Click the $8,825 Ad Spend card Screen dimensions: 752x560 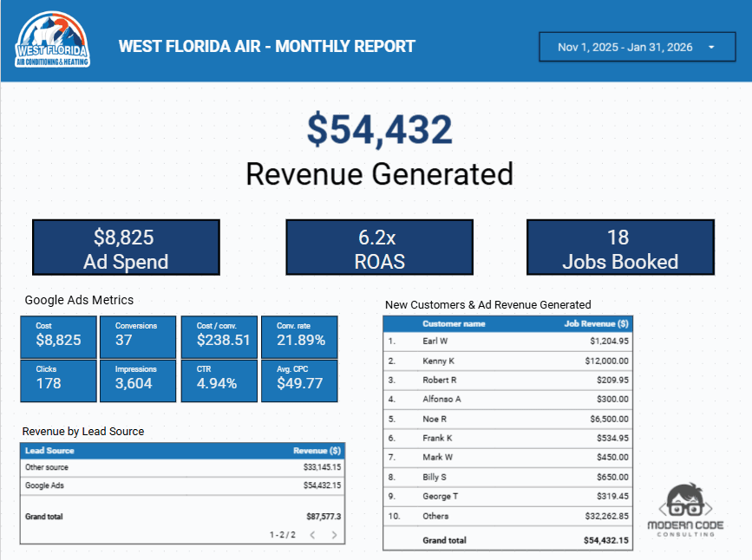pyautogui.click(x=126, y=246)
